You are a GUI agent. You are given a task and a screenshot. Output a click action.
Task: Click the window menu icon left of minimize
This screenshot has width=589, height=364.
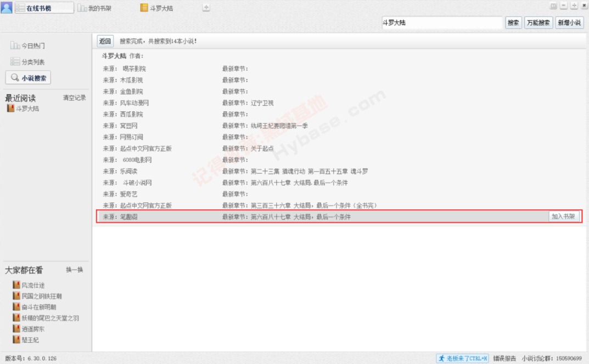coord(553,5)
